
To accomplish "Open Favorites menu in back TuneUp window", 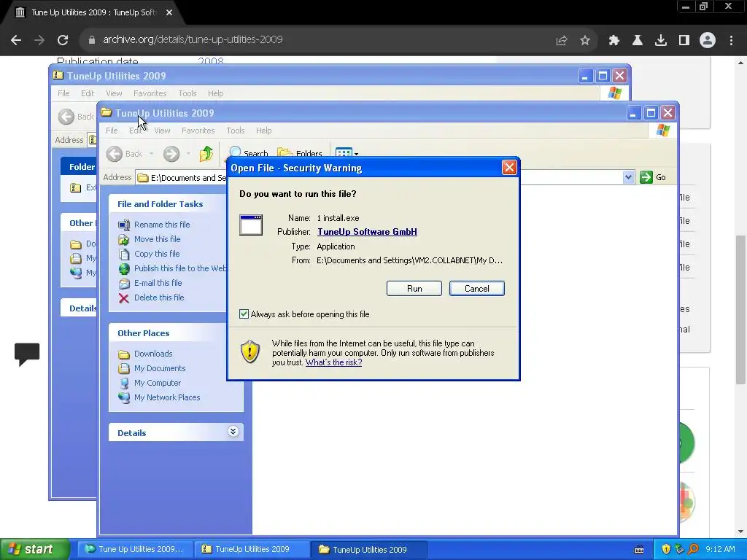I will pyautogui.click(x=150, y=93).
